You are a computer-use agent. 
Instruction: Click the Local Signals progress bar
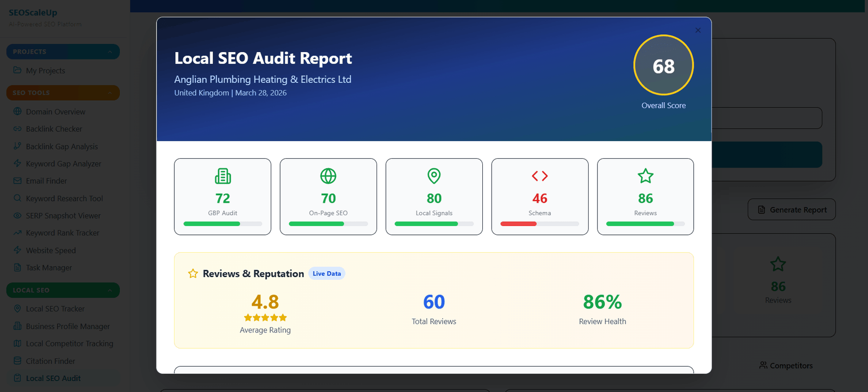[x=434, y=223]
